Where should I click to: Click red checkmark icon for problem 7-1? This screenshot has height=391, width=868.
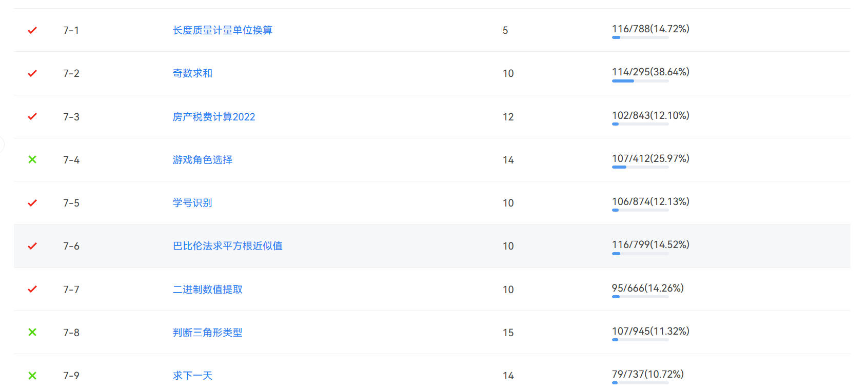[32, 30]
